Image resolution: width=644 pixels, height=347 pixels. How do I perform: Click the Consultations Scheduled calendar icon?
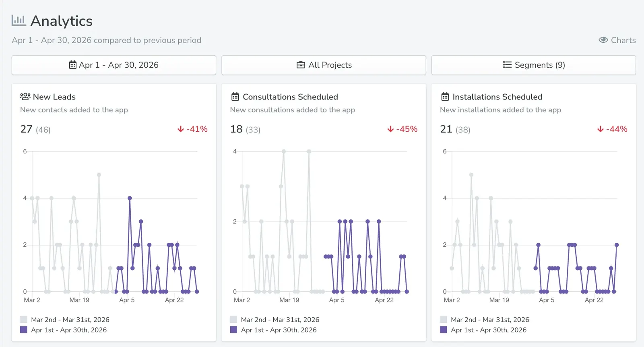[235, 97]
